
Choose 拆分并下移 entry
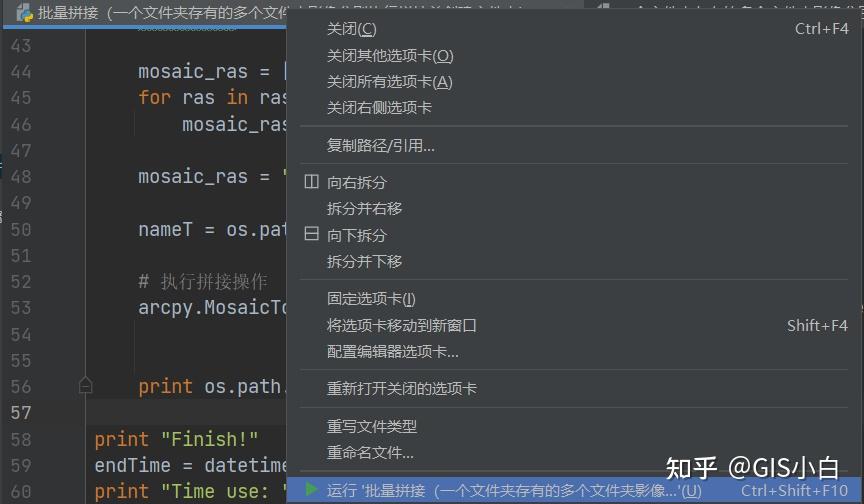click(x=574, y=261)
